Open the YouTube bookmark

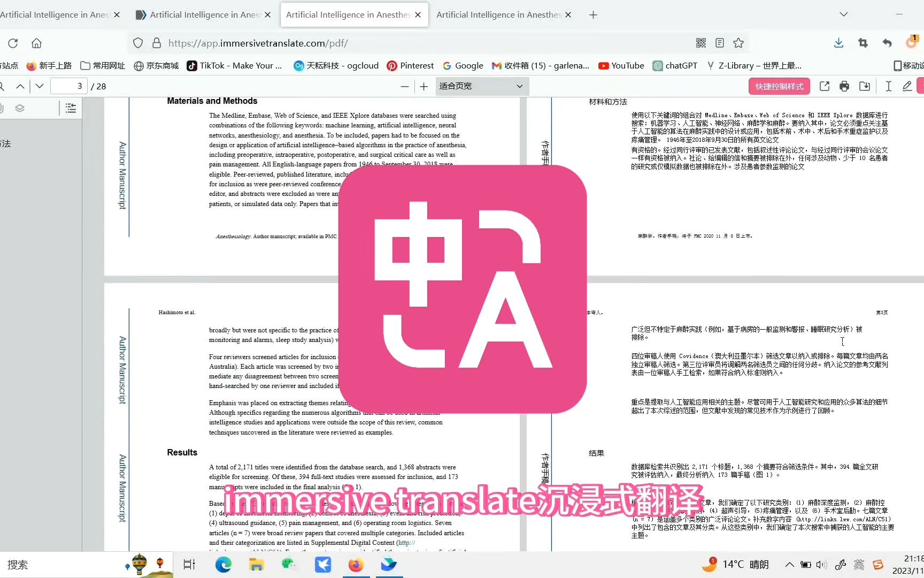pos(621,66)
